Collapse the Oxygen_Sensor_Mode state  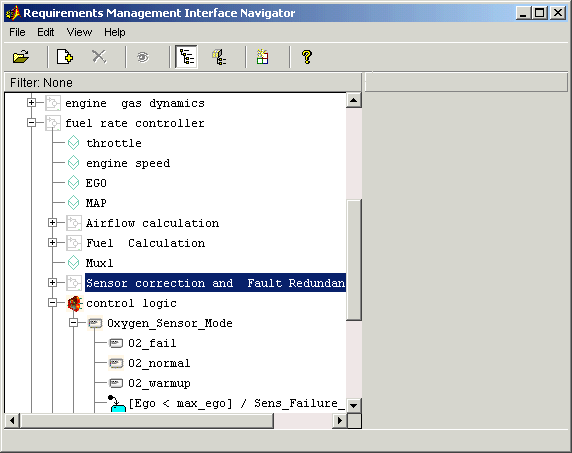click(x=74, y=323)
